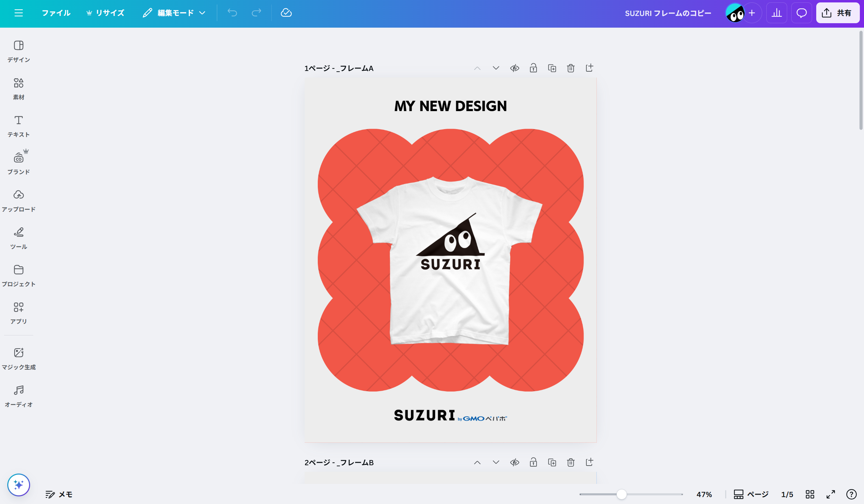864x504 pixels.
Task: Open the magic assistant sparkle button
Action: pos(19,485)
